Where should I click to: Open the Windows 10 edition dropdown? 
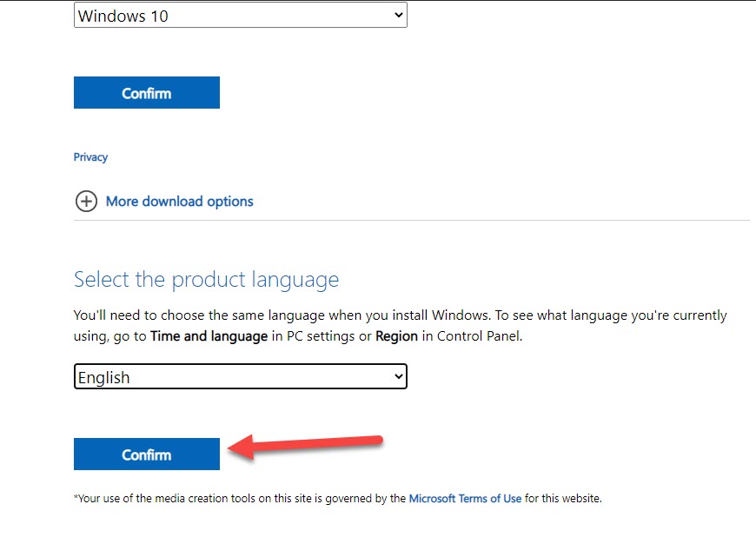[240, 16]
